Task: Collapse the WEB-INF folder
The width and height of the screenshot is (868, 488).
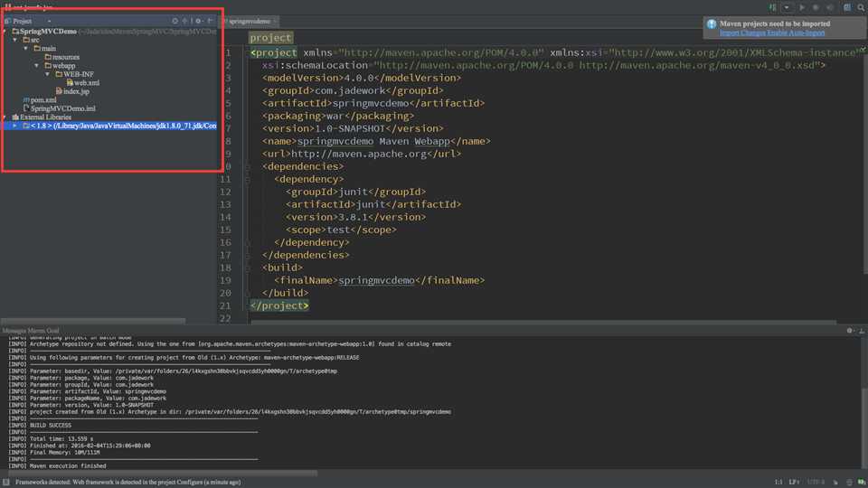Action: point(48,74)
